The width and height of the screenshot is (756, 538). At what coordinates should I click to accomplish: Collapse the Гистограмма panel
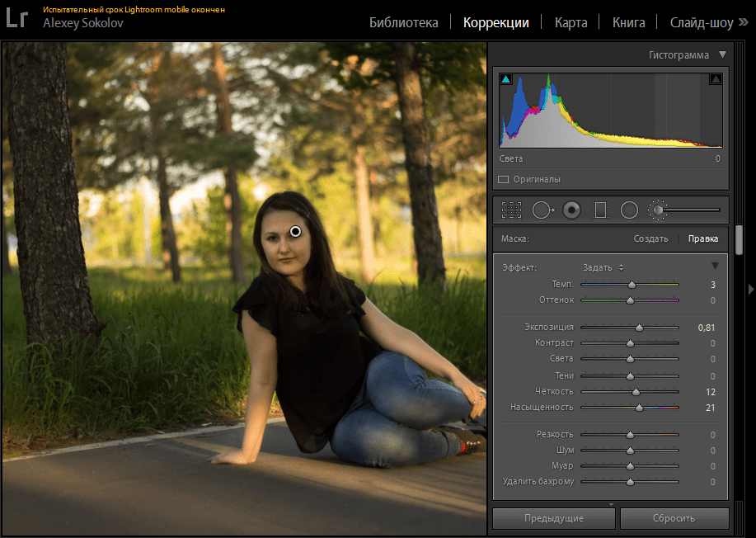722,55
